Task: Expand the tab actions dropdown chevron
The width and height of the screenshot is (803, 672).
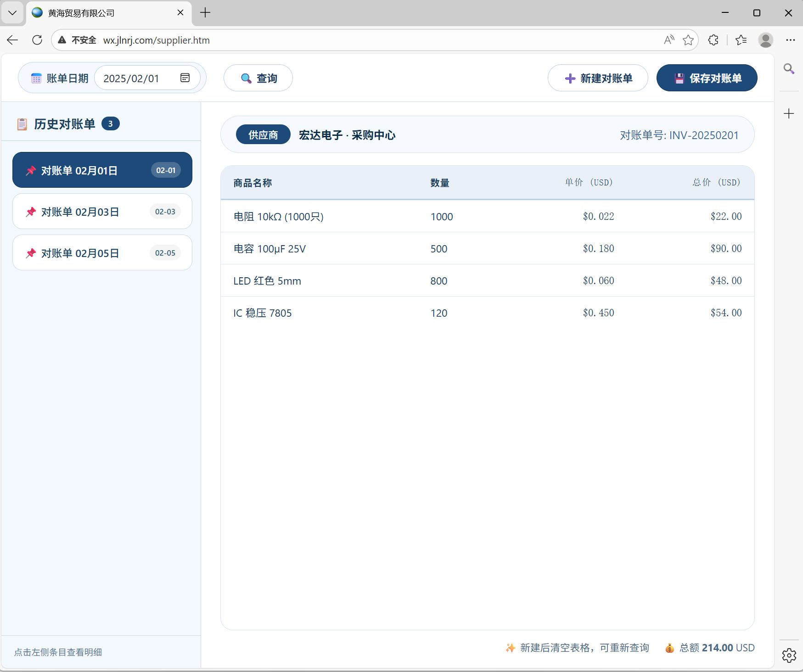Action: 12,13
